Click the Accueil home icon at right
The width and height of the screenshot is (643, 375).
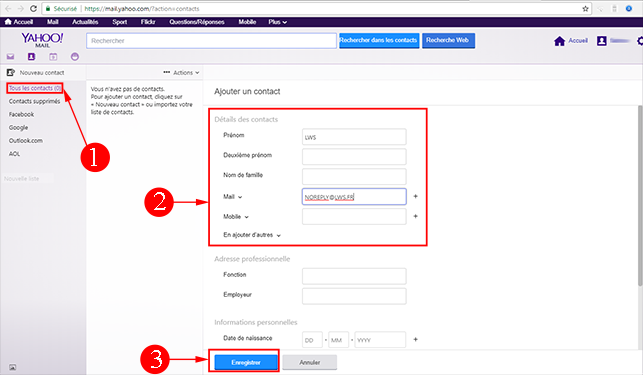(x=559, y=41)
